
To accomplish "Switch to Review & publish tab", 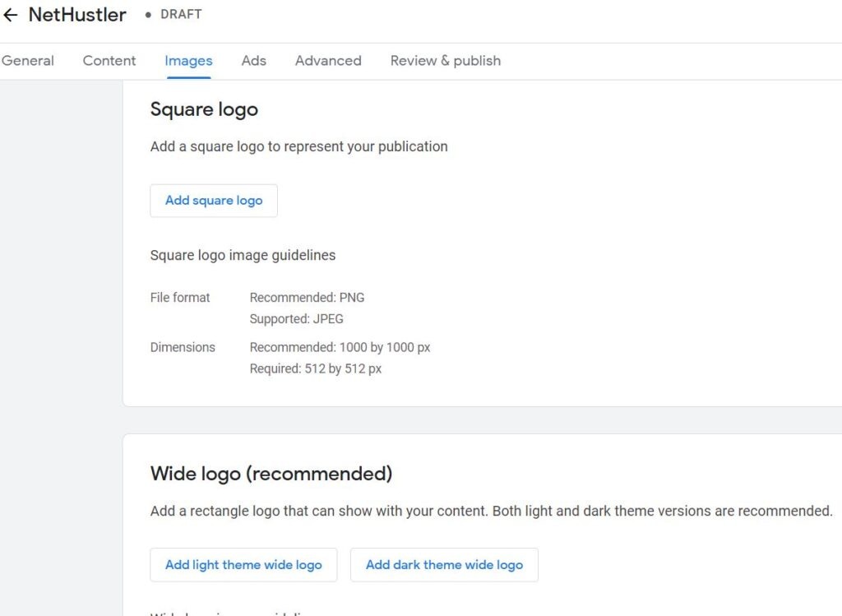I will pos(445,61).
